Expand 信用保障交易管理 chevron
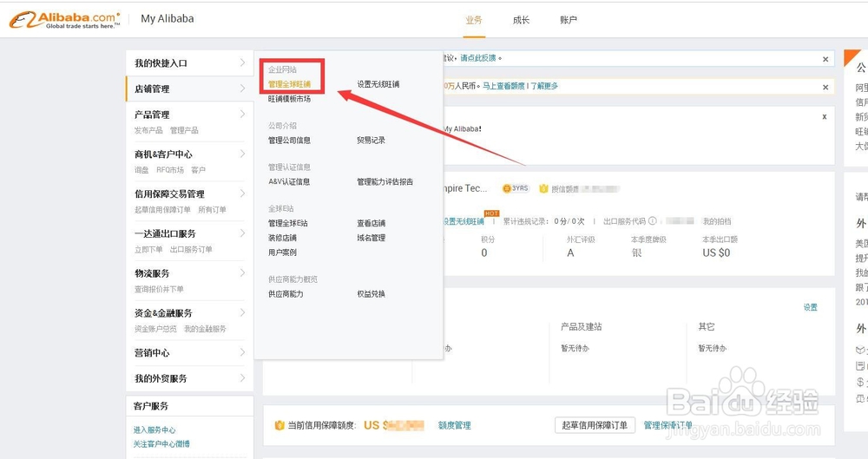This screenshot has height=459, width=868. pyautogui.click(x=242, y=193)
